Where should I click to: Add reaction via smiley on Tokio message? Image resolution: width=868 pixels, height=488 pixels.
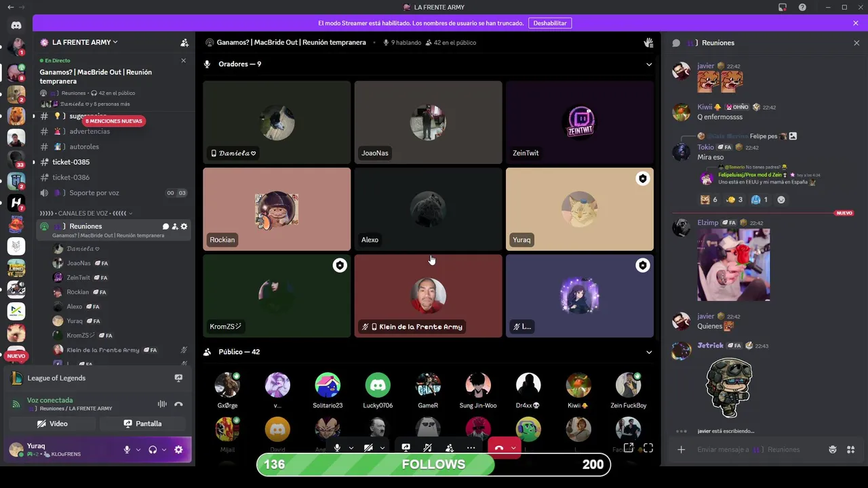coord(781,200)
